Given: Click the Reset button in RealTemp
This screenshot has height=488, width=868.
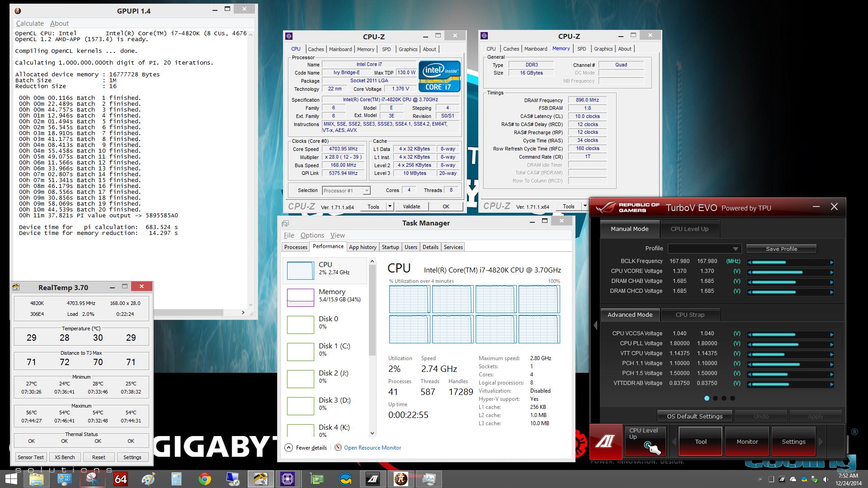Looking at the screenshot, I should click(99, 457).
